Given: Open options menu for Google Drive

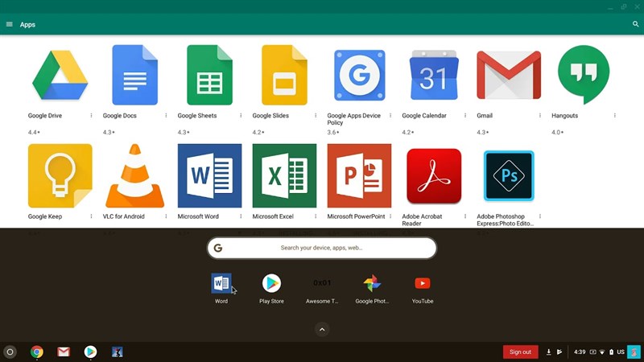Looking at the screenshot, I should pyautogui.click(x=91, y=115).
